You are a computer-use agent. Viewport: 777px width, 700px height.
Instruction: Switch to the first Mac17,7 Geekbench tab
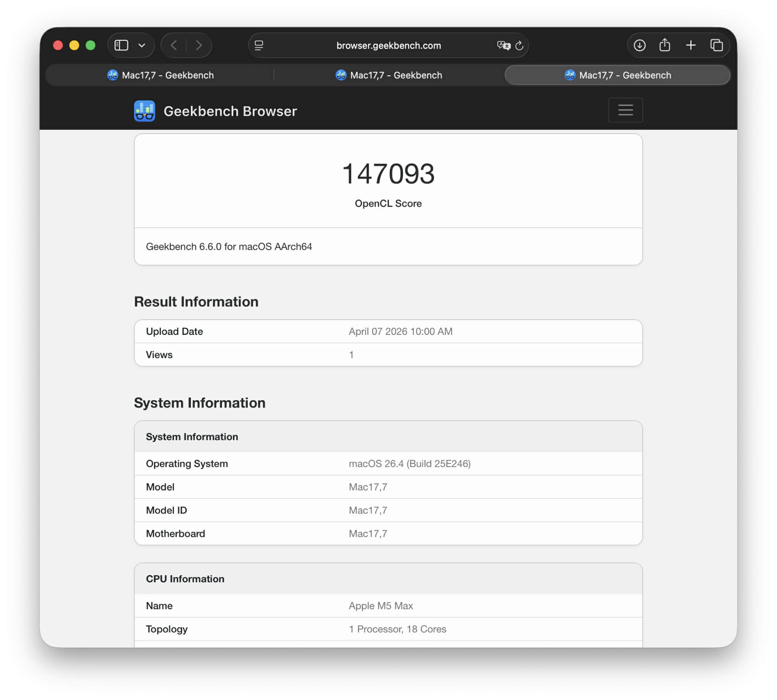coord(160,75)
